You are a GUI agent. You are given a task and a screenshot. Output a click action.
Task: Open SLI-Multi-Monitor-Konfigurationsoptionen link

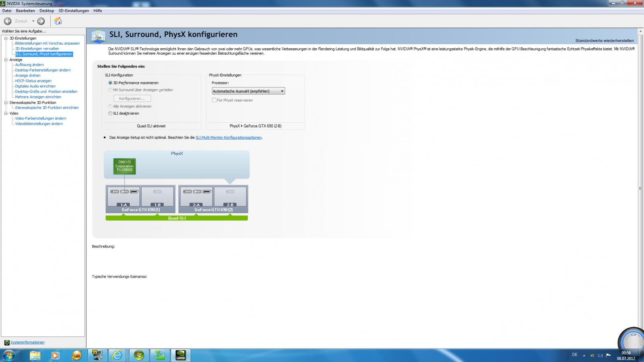[228, 138]
